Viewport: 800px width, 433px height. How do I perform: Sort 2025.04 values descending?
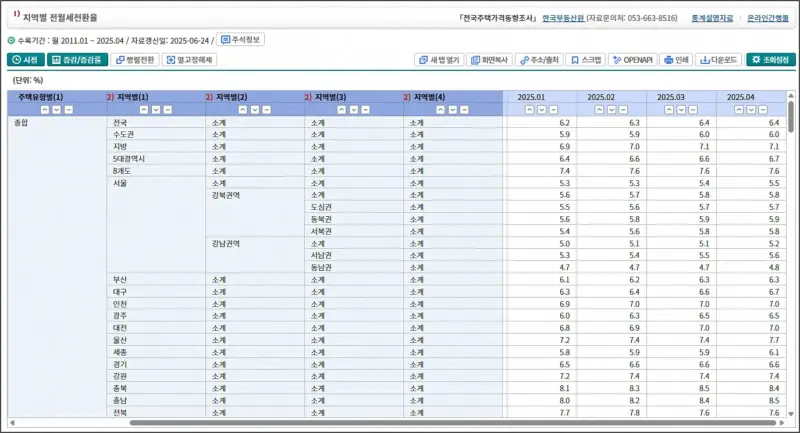point(751,110)
